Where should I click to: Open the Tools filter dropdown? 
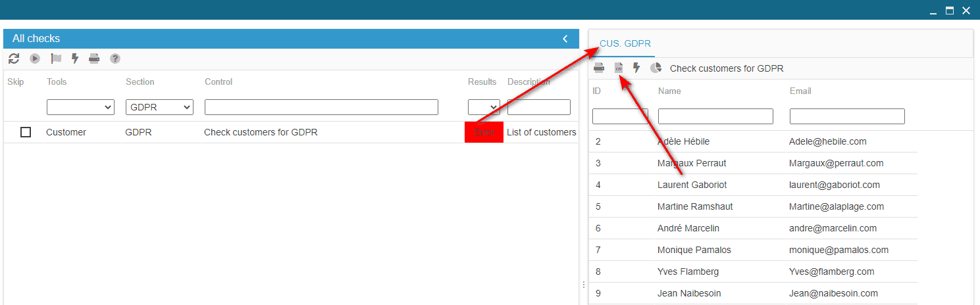pyautogui.click(x=80, y=107)
